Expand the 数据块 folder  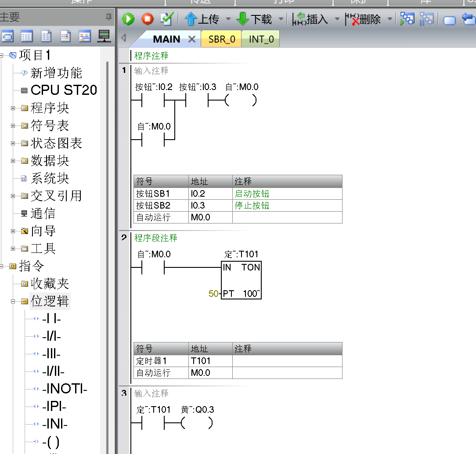13,161
